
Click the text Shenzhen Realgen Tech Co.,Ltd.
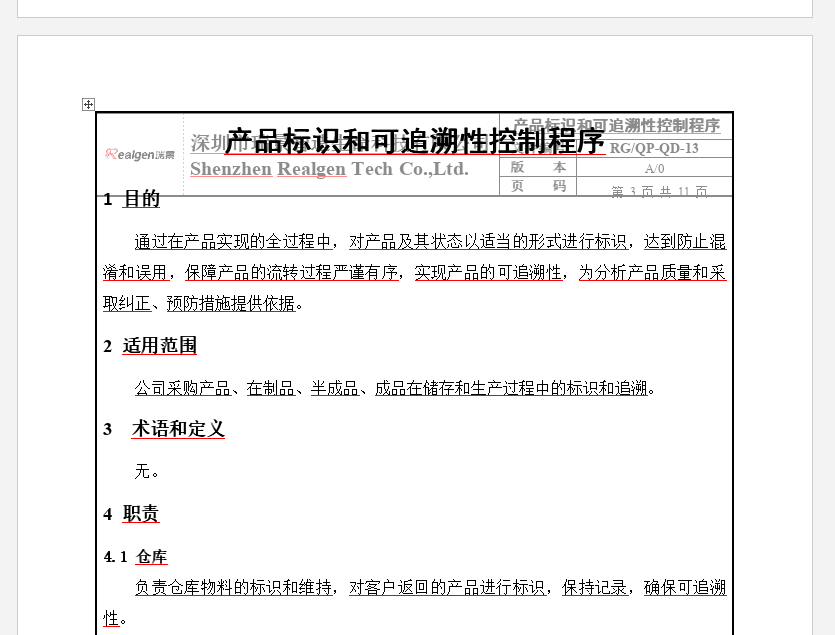coord(330,169)
